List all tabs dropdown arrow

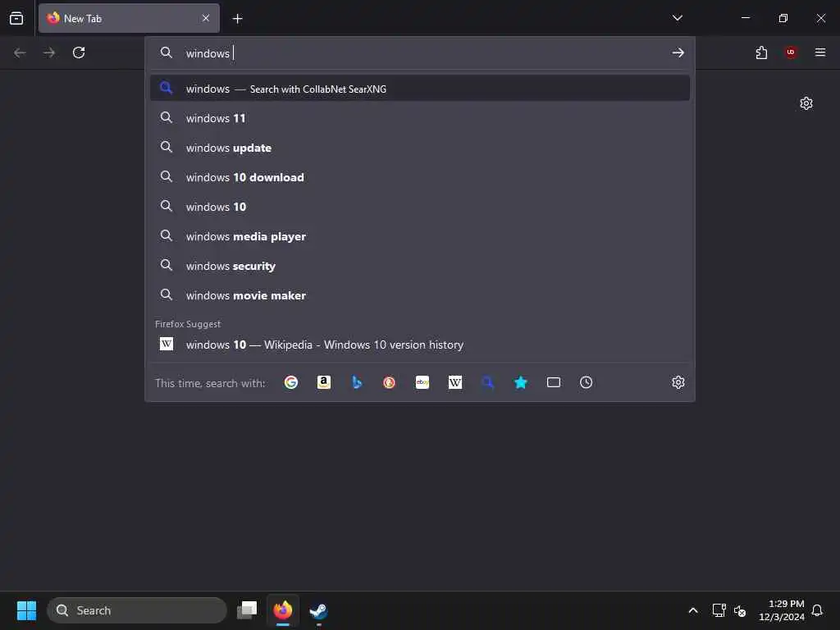[x=677, y=18]
